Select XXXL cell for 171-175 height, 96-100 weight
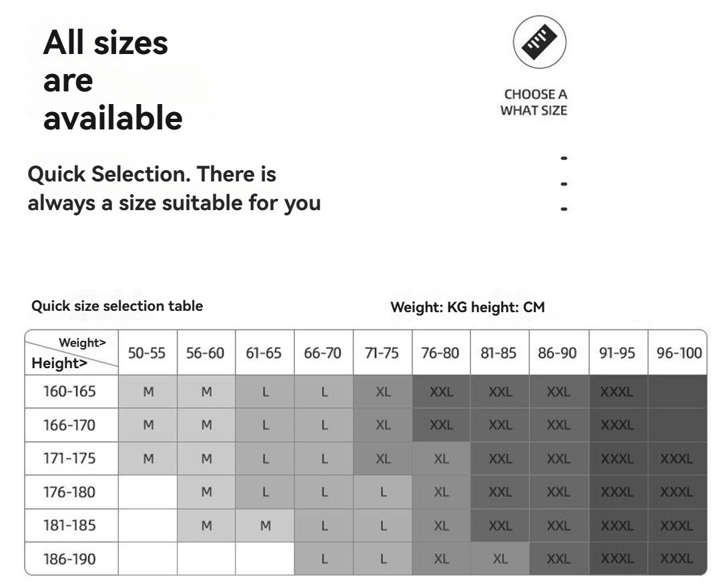This screenshot has width=728, height=587. click(x=677, y=459)
